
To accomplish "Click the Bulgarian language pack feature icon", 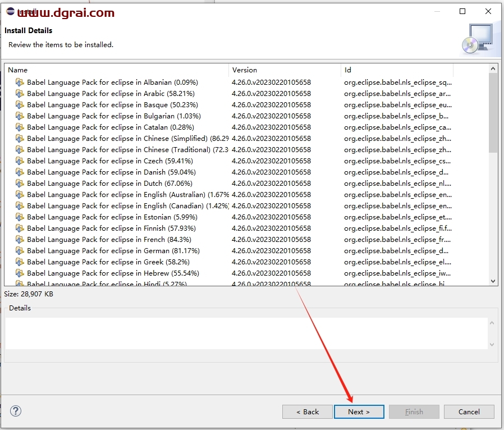I will (20, 116).
